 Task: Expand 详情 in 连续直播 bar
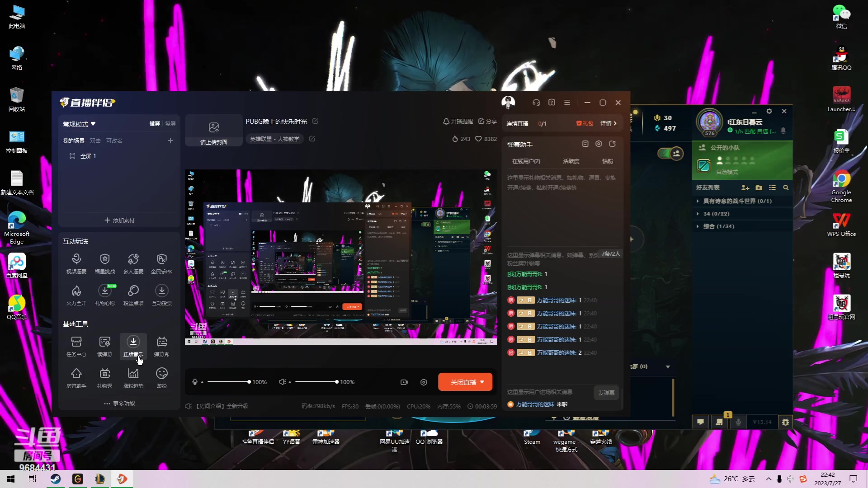pos(609,123)
